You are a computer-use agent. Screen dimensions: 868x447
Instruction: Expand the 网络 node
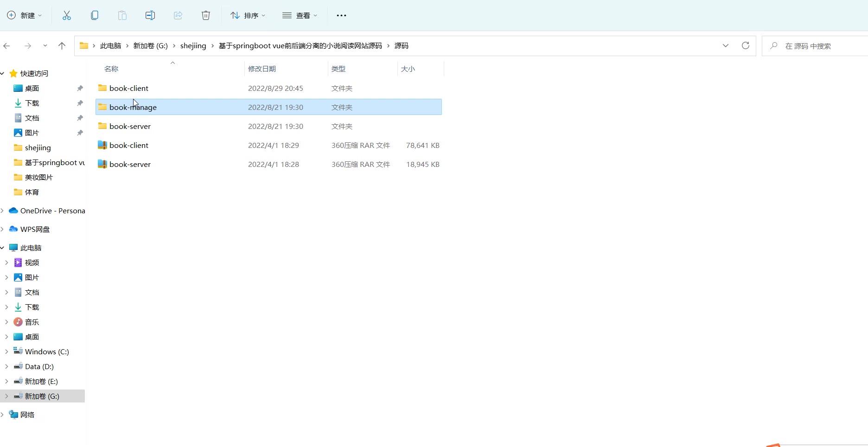tap(2, 415)
